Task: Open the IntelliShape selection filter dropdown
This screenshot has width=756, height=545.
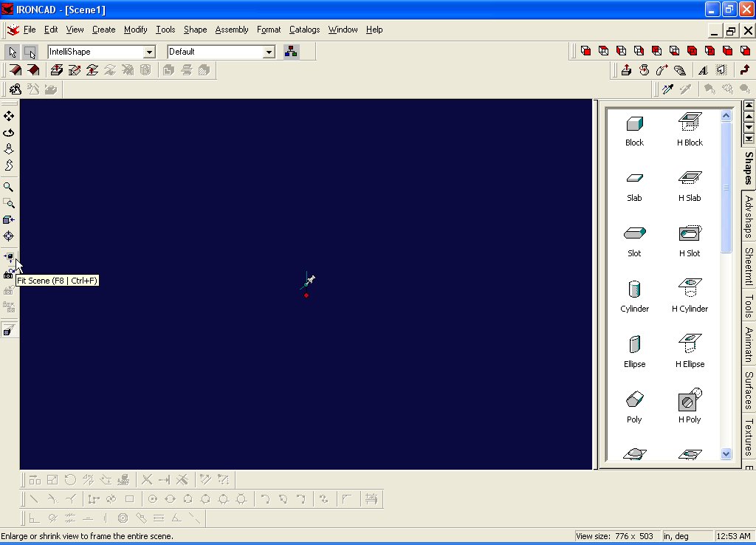Action: point(149,52)
